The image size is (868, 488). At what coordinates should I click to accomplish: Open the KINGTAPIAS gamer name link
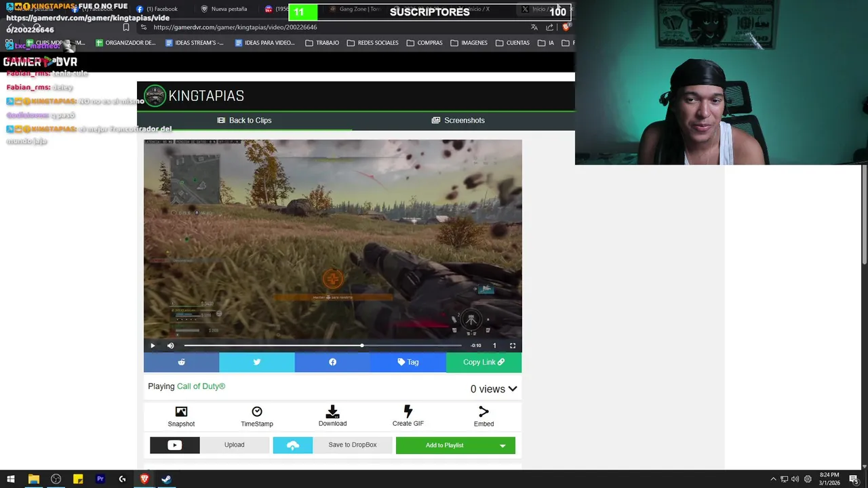[x=206, y=96]
